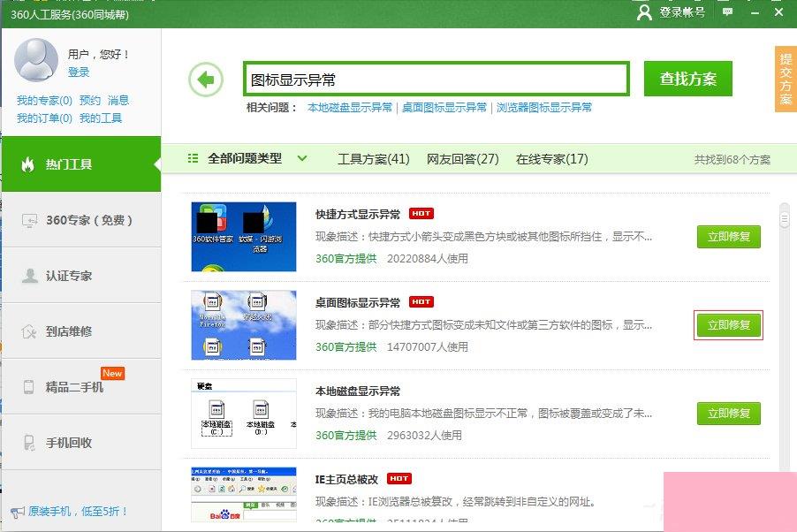The width and height of the screenshot is (797, 532).
Task: Click related question 浏览器图标显示异常 link
Action: pos(544,107)
